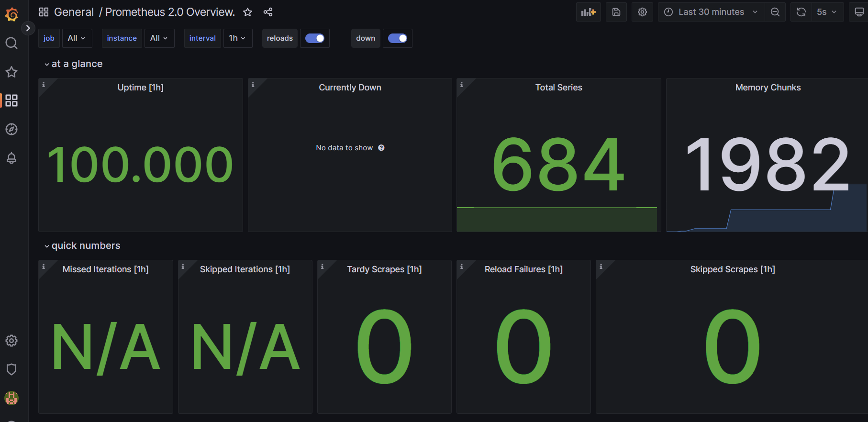Image resolution: width=868 pixels, height=422 pixels.
Task: Open the Total Series panel title menu
Action: tap(559, 88)
